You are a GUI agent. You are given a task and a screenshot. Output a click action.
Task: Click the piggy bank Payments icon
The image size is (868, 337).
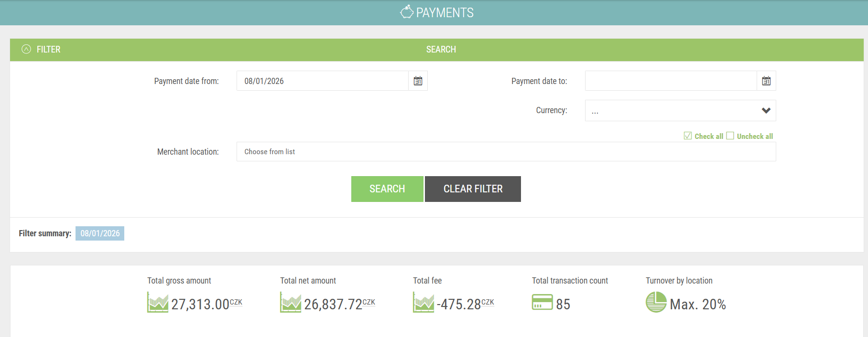coord(406,12)
